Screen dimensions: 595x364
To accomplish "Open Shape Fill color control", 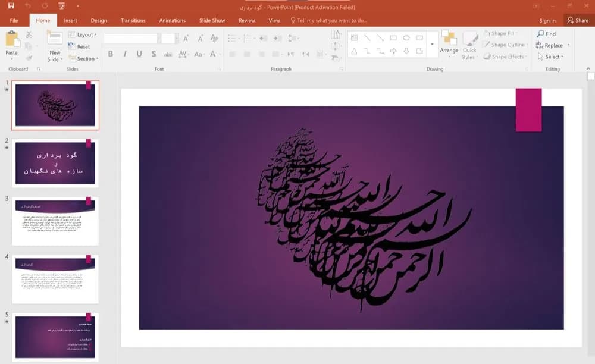I will [x=501, y=33].
